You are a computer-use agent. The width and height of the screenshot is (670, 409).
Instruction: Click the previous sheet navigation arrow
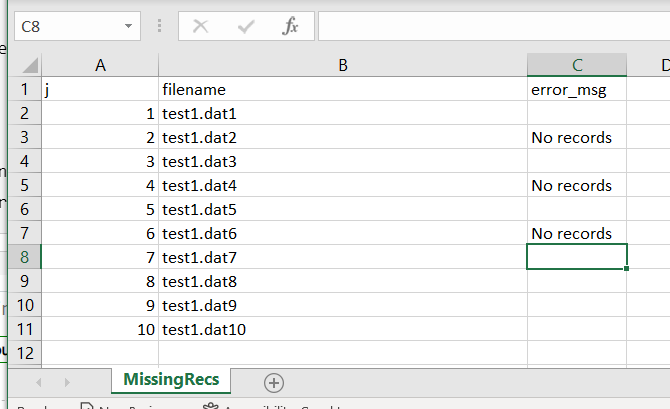[x=39, y=382]
